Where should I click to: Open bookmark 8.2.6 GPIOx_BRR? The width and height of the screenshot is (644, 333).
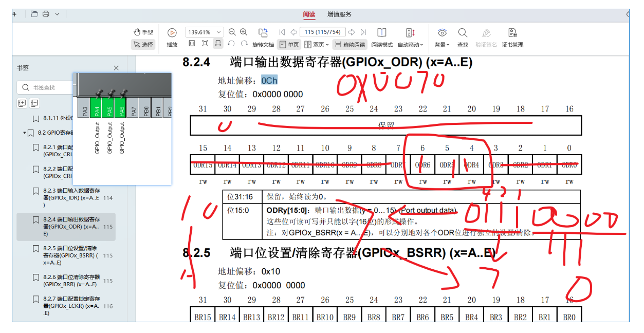(x=66, y=281)
